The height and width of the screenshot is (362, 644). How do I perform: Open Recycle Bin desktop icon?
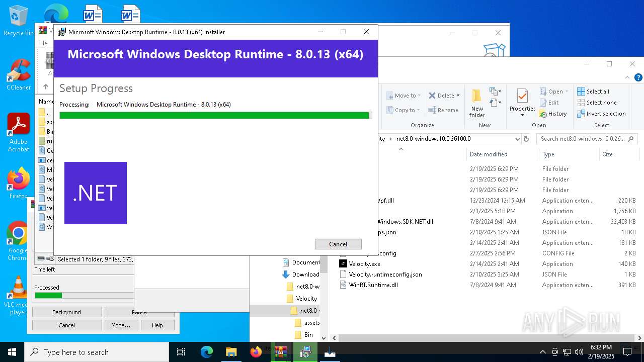(19, 21)
